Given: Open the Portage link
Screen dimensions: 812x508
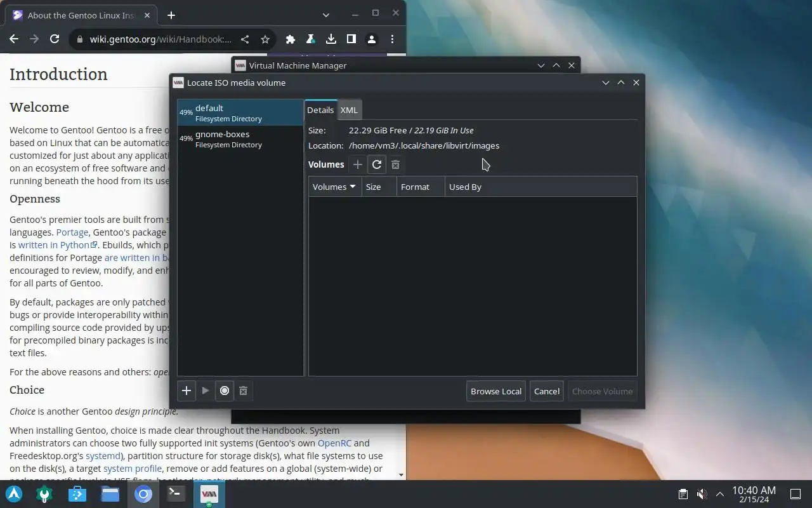Looking at the screenshot, I should point(72,232).
